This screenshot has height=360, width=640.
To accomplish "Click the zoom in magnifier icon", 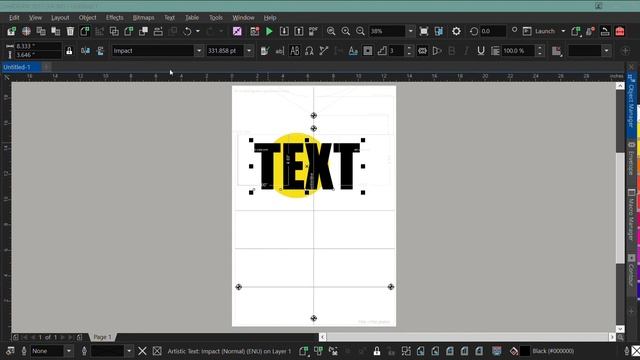I will 346,31.
